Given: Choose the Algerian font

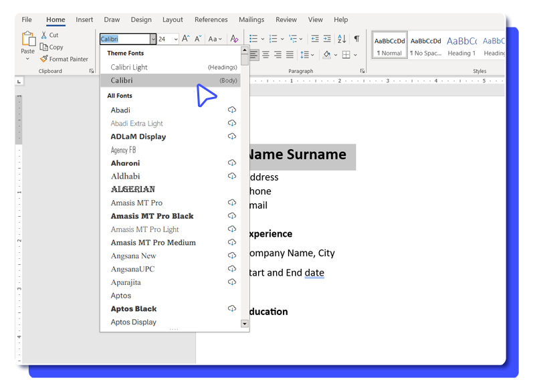Looking at the screenshot, I should tap(171, 189).
